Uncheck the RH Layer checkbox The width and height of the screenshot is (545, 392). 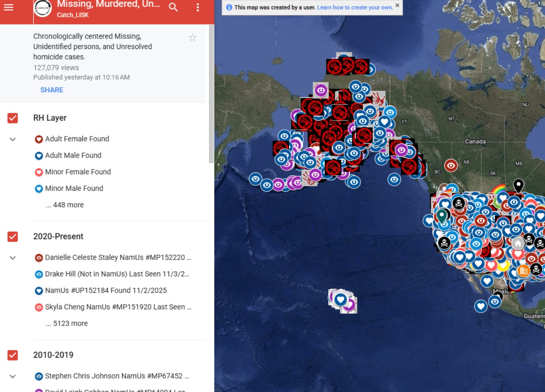click(x=13, y=118)
